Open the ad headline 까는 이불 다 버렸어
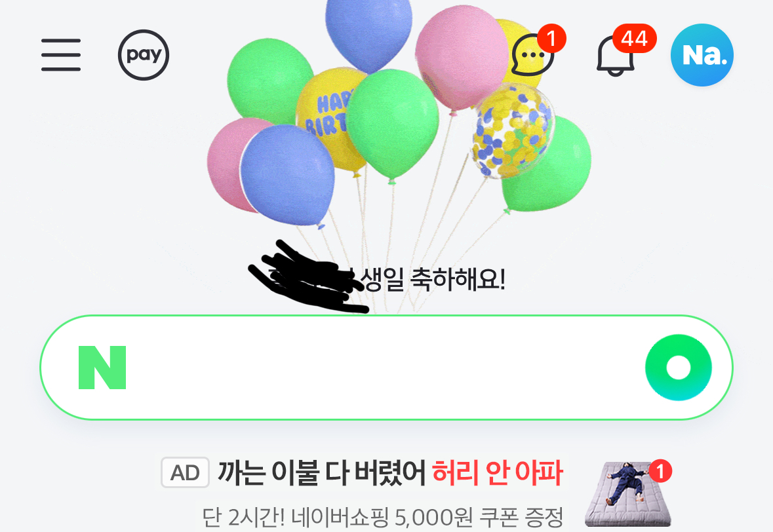 pyautogui.click(x=321, y=472)
